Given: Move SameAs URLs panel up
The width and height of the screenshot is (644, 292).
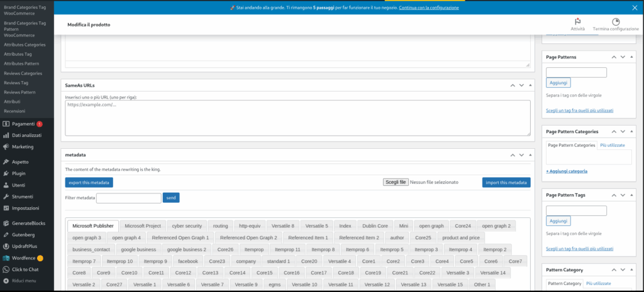Looking at the screenshot, I should (513, 85).
